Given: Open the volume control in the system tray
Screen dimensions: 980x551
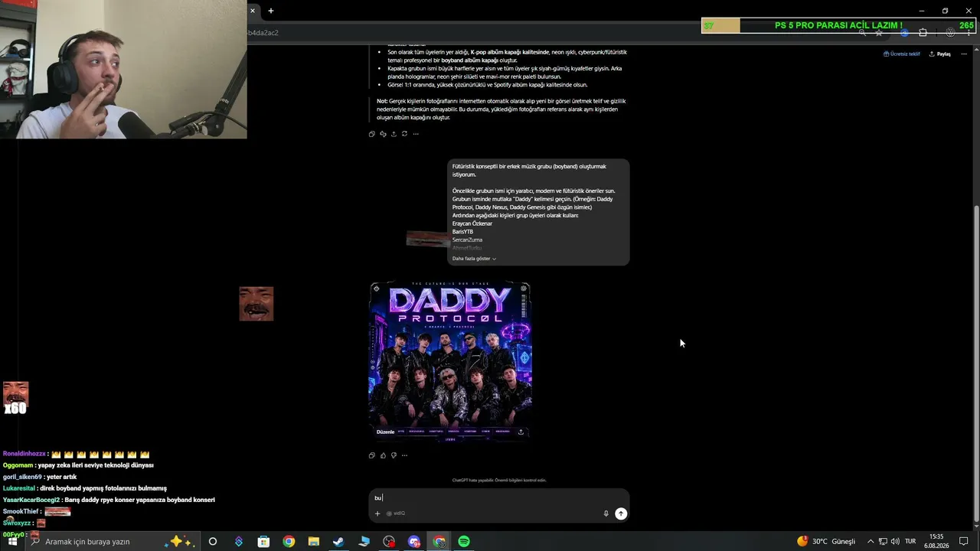Looking at the screenshot, I should [895, 541].
